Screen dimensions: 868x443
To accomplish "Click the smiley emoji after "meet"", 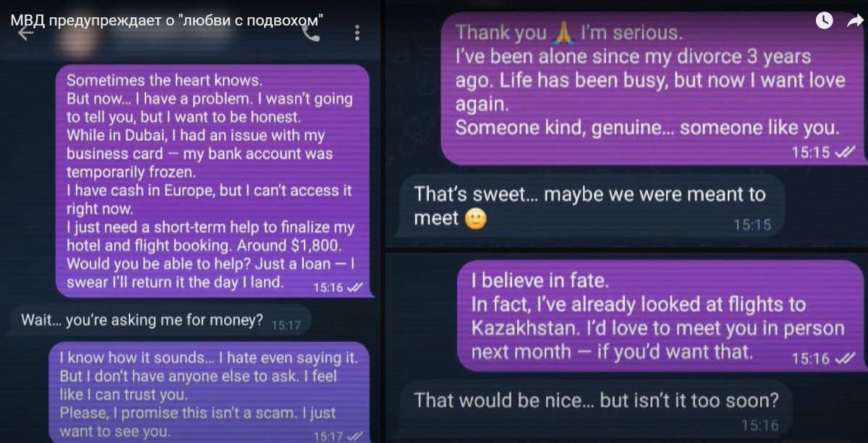I will pyautogui.click(x=475, y=218).
